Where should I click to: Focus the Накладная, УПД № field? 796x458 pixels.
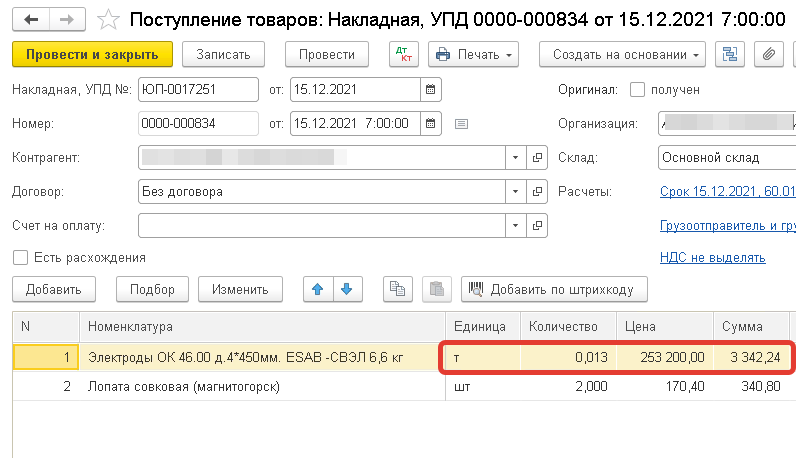[198, 90]
